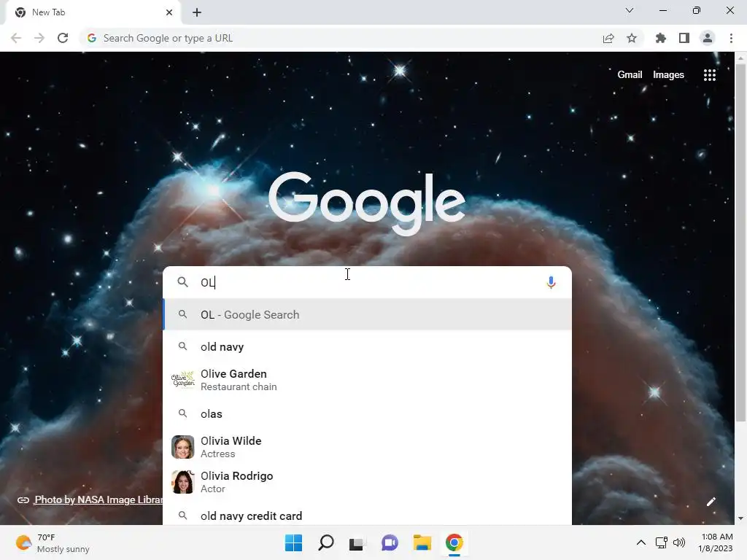Click the browser back arrow
The width and height of the screenshot is (747, 560).
point(16,38)
